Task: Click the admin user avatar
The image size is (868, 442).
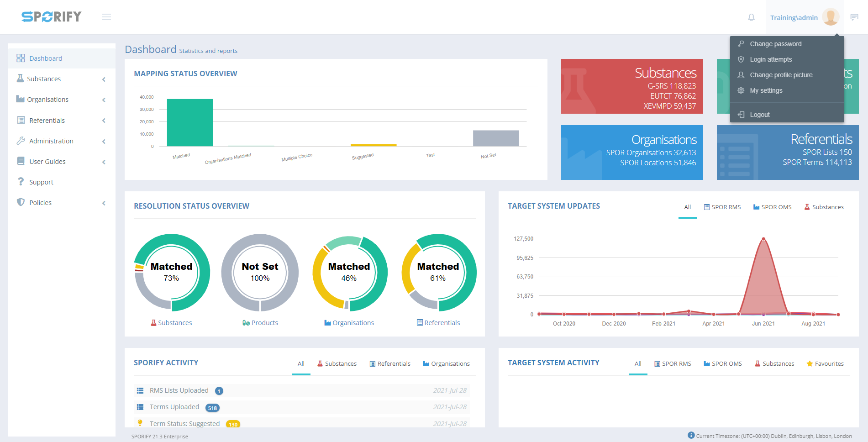Action: pyautogui.click(x=830, y=17)
